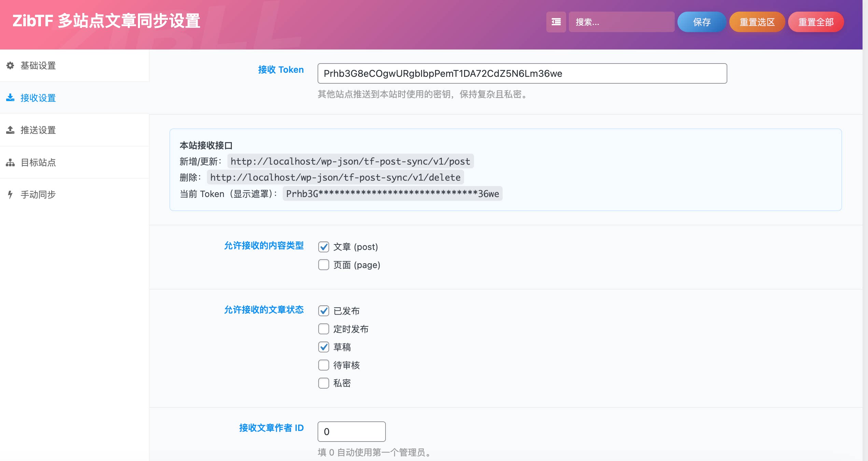Select the gear icon beside 基础设置
The image size is (868, 461).
pyautogui.click(x=10, y=66)
